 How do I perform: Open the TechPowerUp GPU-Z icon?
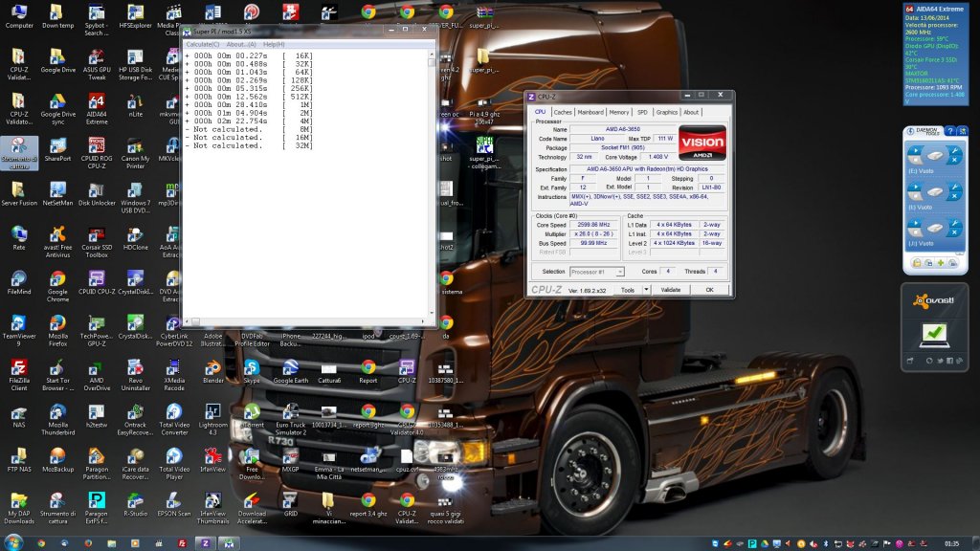(97, 331)
